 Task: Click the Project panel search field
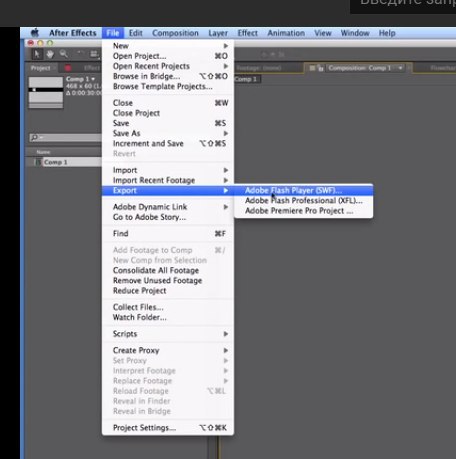click(66, 137)
